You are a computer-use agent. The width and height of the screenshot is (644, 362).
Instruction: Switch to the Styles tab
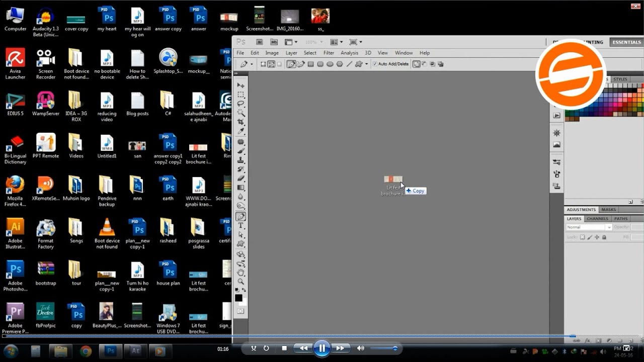coord(620,79)
